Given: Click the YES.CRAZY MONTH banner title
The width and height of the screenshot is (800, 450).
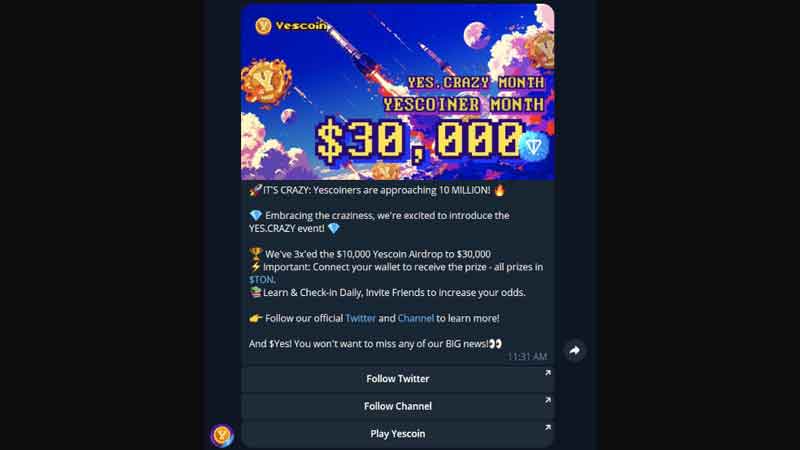Looking at the screenshot, I should click(x=476, y=82).
